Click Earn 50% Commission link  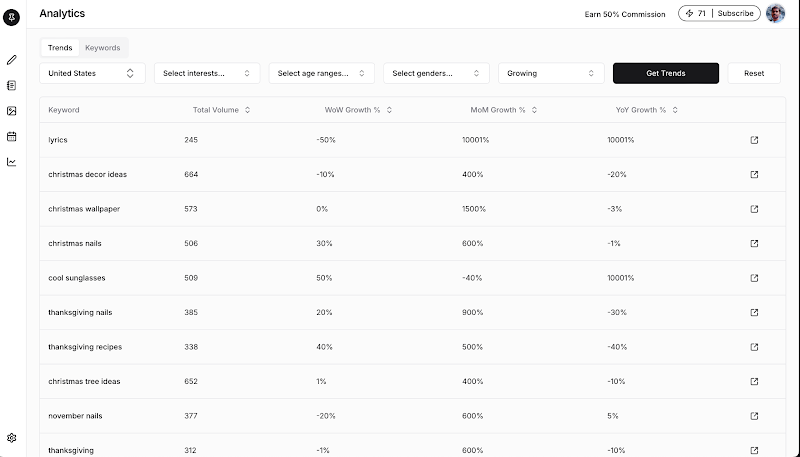625,14
